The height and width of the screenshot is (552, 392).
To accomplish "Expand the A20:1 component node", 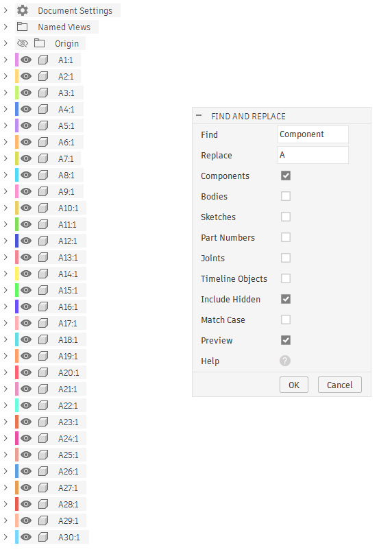I will click(5, 372).
